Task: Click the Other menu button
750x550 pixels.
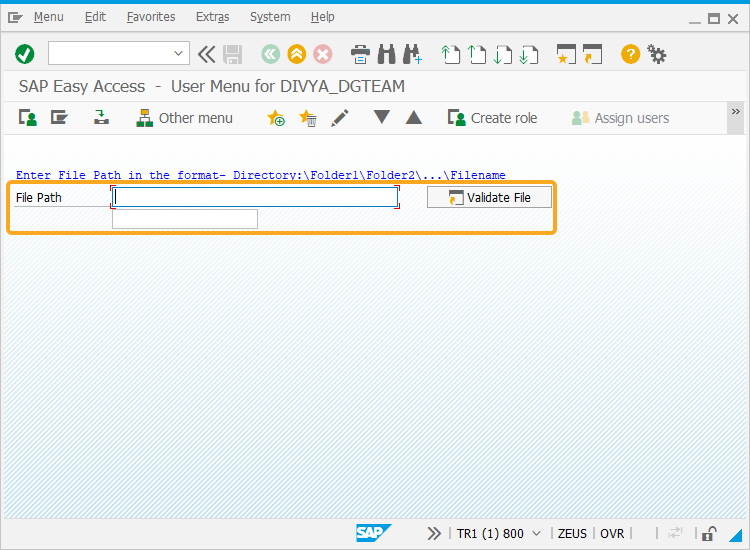Action: point(185,118)
